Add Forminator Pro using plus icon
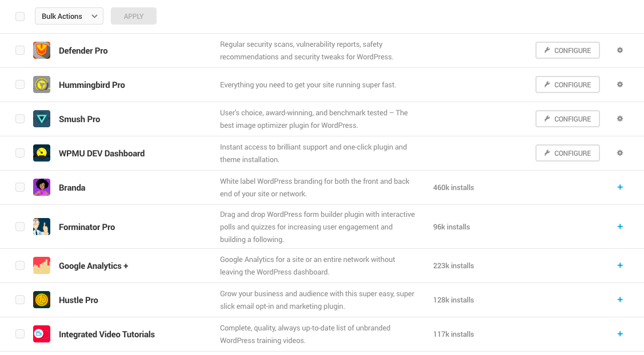Viewport: 644px width, 355px height. (620, 227)
